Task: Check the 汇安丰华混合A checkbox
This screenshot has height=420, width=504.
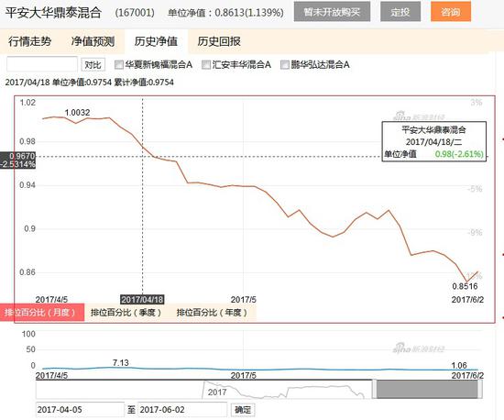Action: point(205,65)
